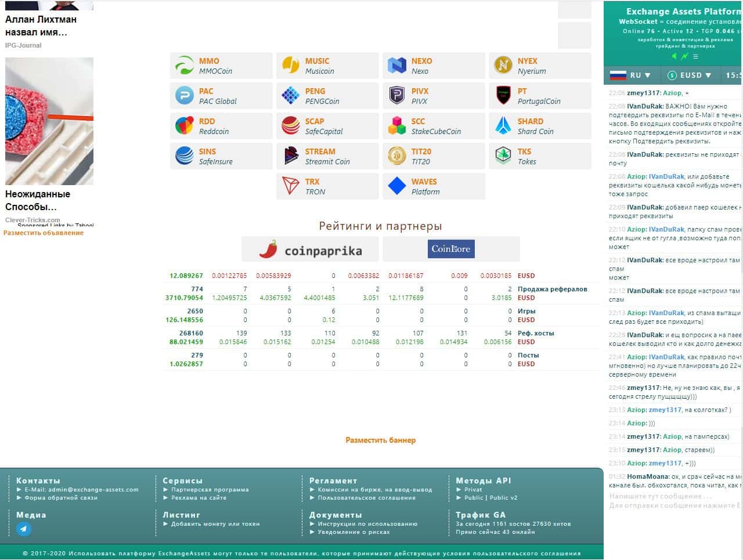Select the Игры row label
743x560 pixels.
(526, 311)
